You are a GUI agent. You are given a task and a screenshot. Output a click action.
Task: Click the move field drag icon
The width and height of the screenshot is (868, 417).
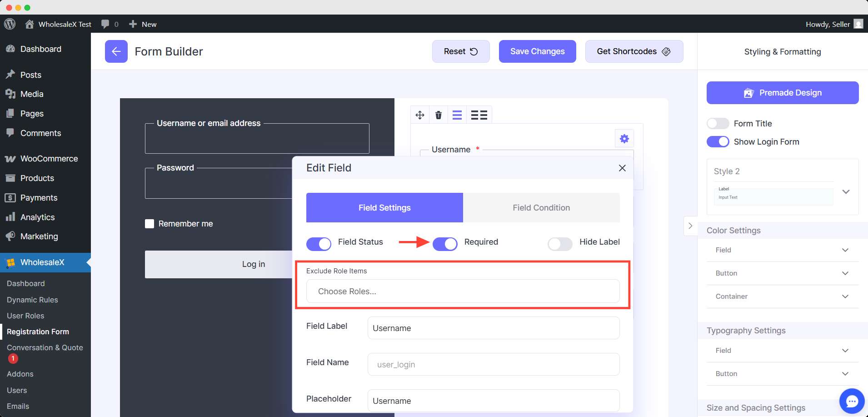pyautogui.click(x=420, y=115)
